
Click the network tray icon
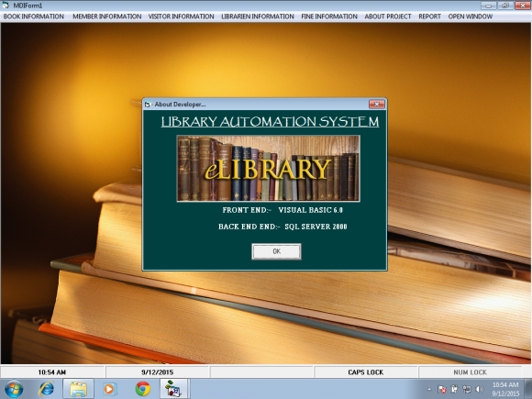pyautogui.click(x=467, y=389)
